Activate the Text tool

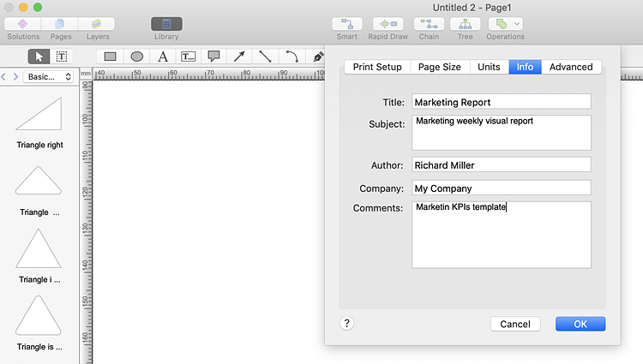click(163, 57)
